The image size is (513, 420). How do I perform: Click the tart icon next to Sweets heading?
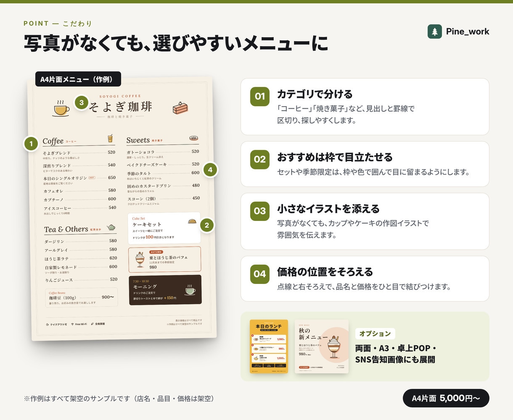point(194,138)
